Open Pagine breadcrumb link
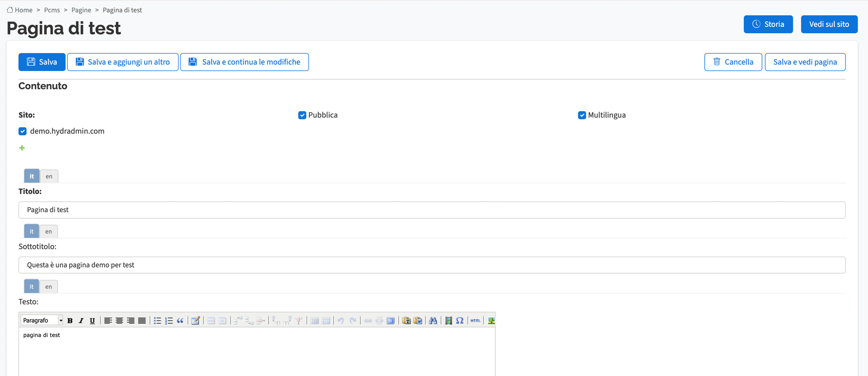This screenshot has width=868, height=376. pyautogui.click(x=81, y=10)
